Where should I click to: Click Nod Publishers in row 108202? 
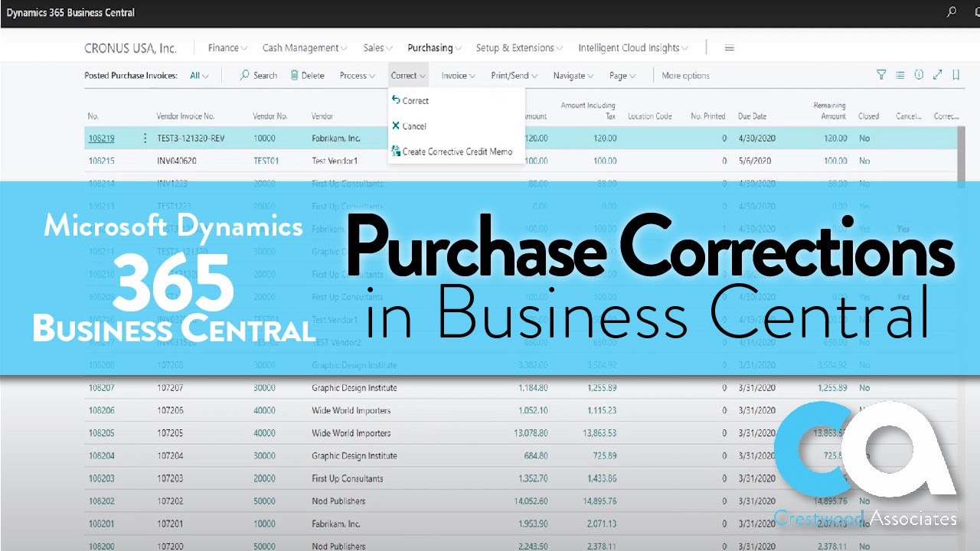pyautogui.click(x=338, y=501)
